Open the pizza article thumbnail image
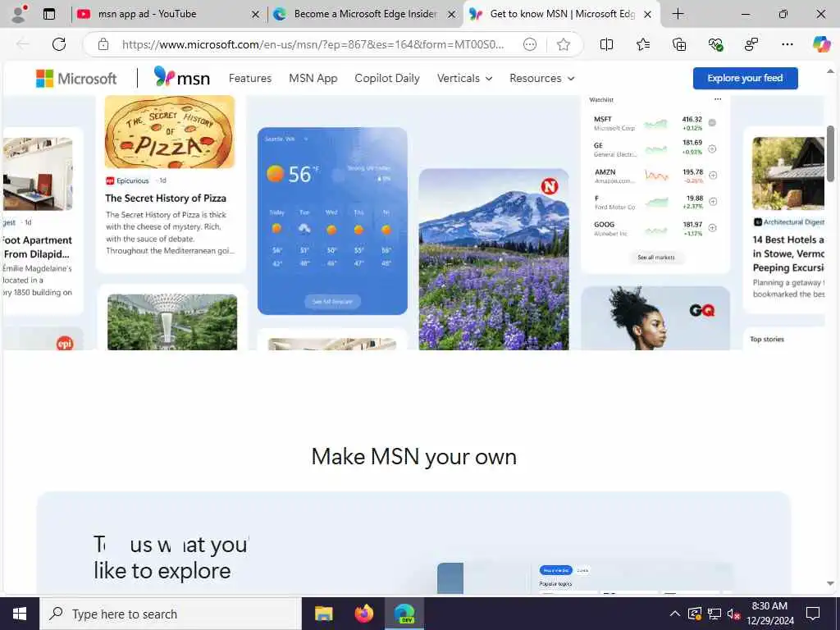This screenshot has height=630, width=840. [x=169, y=132]
